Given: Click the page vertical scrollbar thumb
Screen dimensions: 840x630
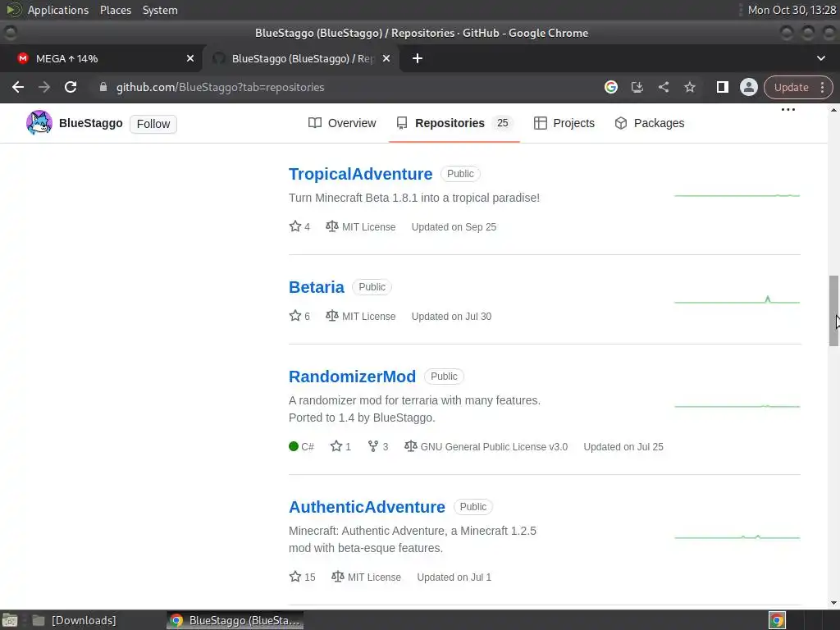Looking at the screenshot, I should (x=833, y=311).
